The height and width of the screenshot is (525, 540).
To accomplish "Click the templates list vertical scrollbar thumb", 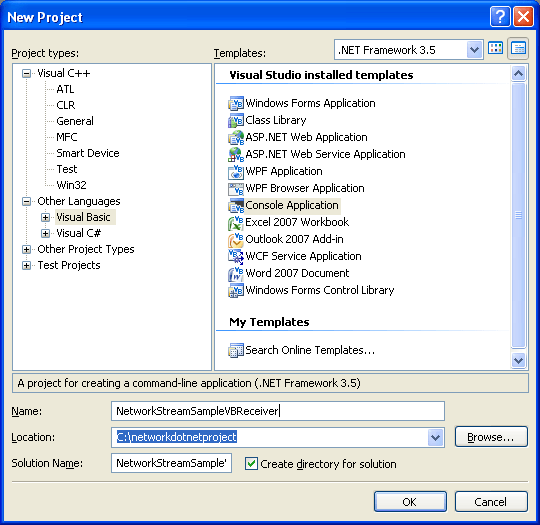I will (518, 215).
